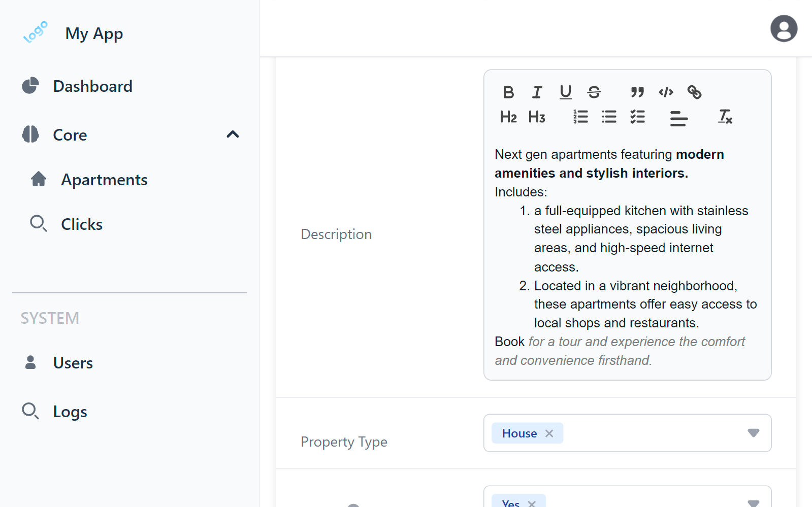Viewport: 812px width, 507px height.
Task: Open the Yes dropdown below Property Type
Action: pyautogui.click(x=753, y=502)
